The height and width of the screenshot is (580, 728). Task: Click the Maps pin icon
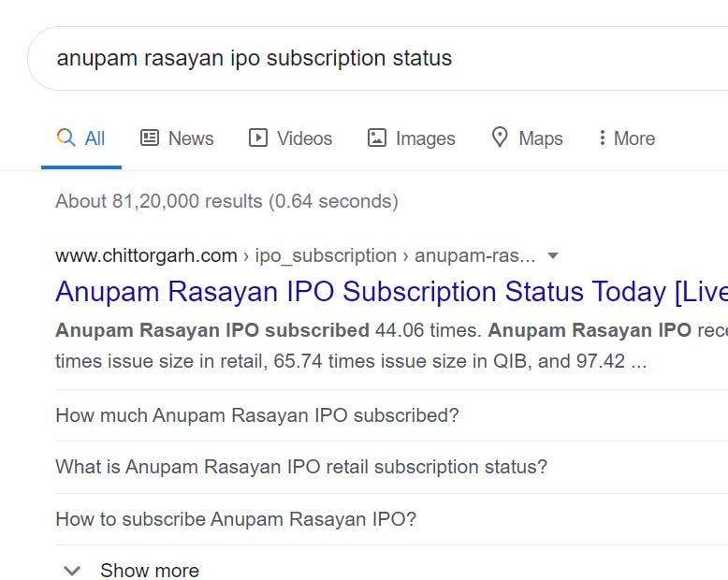[500, 138]
